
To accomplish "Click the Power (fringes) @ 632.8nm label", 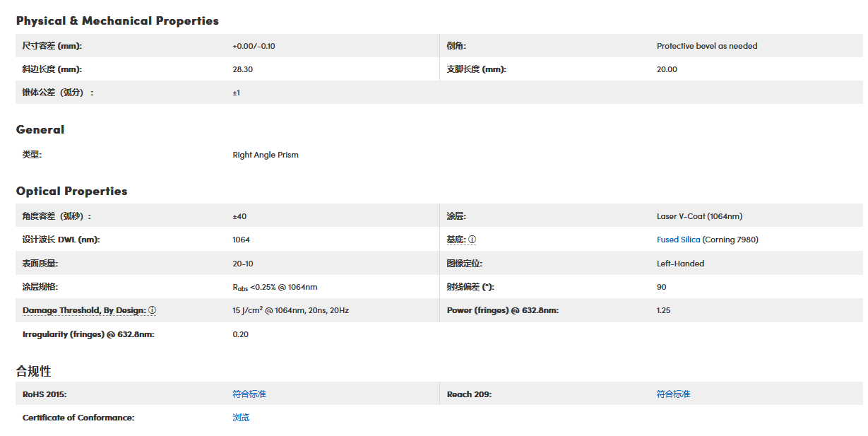I will point(502,310).
